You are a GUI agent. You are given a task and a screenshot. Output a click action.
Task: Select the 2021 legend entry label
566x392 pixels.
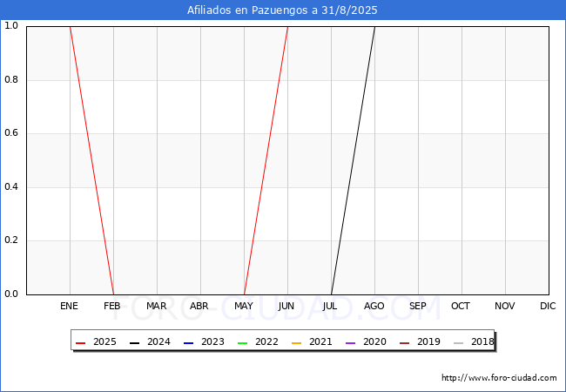pyautogui.click(x=320, y=342)
